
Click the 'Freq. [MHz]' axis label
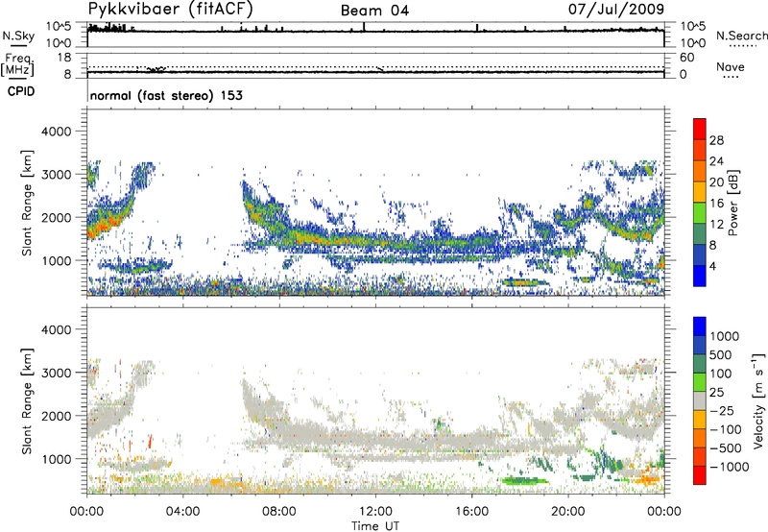pos(18,65)
